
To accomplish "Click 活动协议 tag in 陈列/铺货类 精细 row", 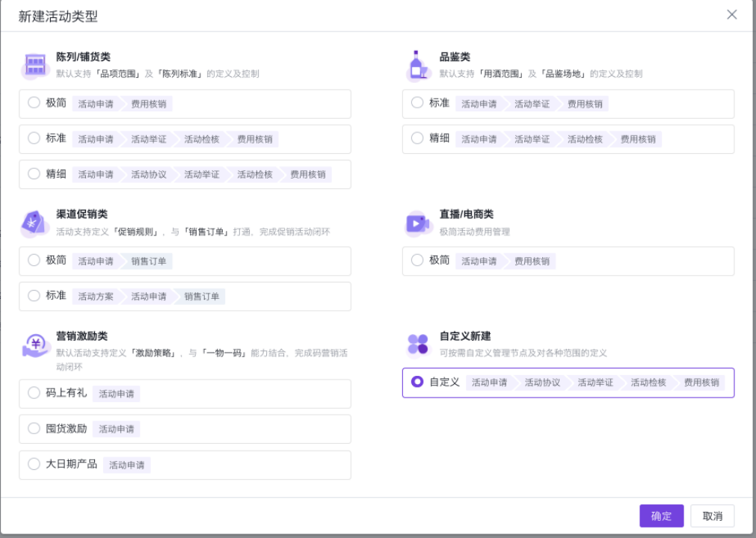I will pyautogui.click(x=149, y=174).
